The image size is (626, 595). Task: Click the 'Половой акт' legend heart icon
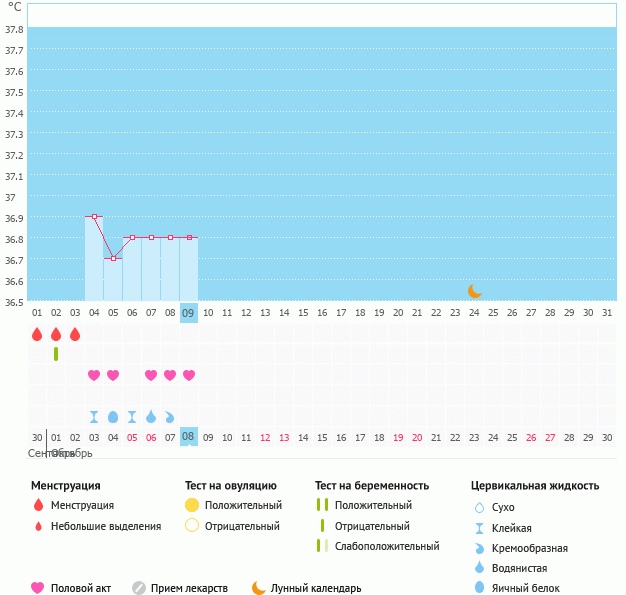coord(38,588)
